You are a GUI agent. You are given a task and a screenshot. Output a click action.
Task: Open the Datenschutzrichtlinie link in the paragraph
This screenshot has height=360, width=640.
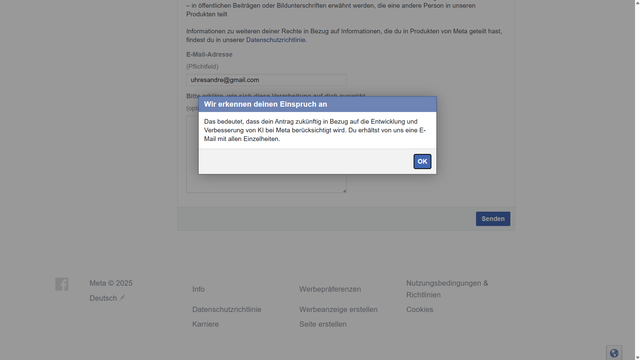pos(276,40)
